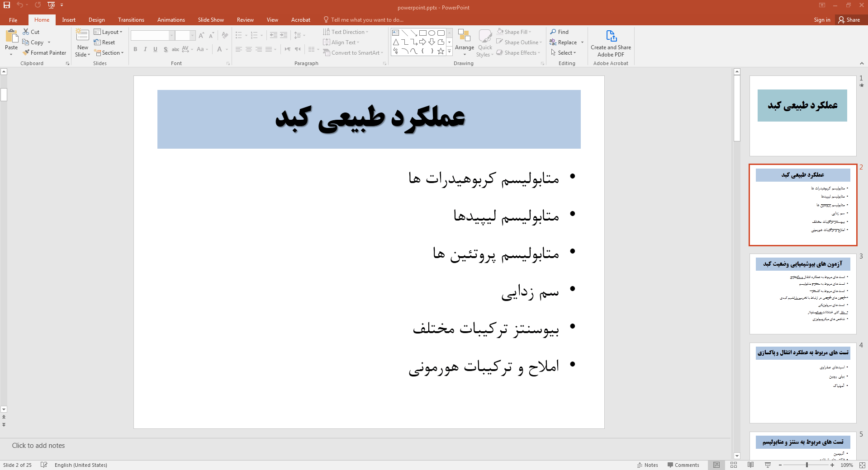Viewport: 868px width, 470px height.
Task: Open the Section dropdown
Action: point(109,53)
